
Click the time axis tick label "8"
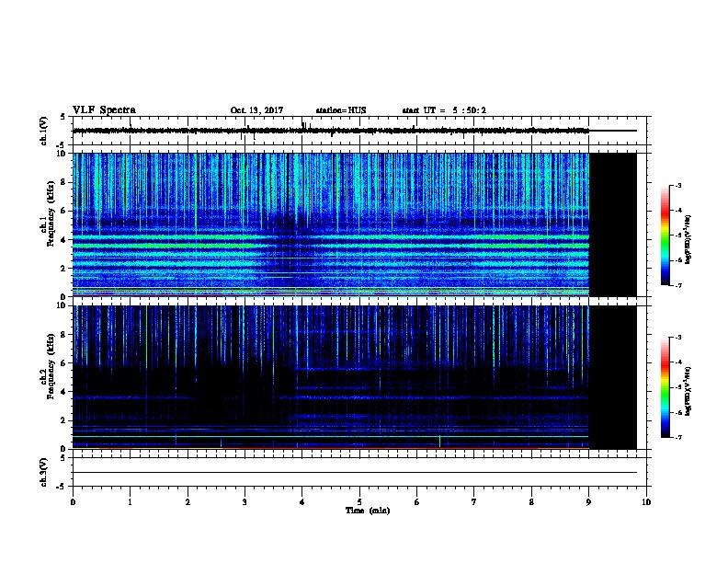coord(531,502)
